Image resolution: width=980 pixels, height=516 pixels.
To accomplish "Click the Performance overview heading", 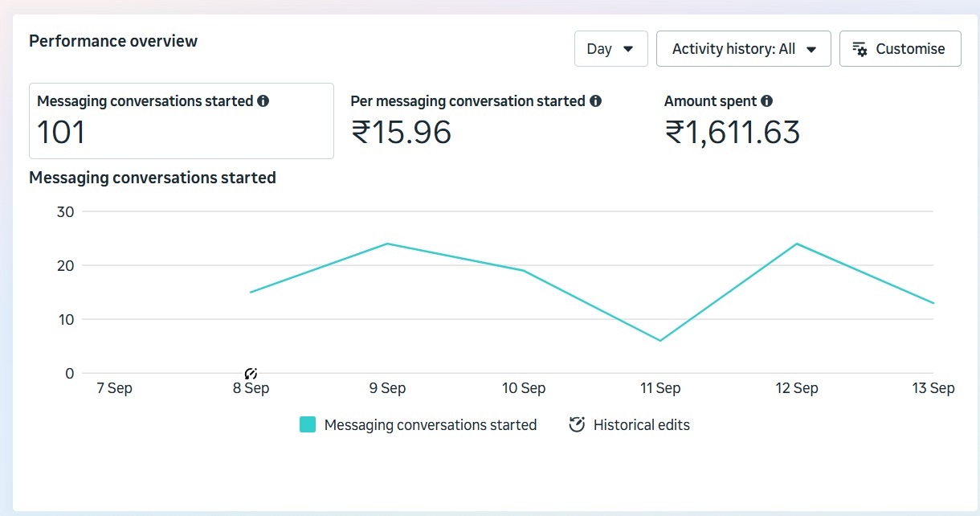I will [x=113, y=41].
